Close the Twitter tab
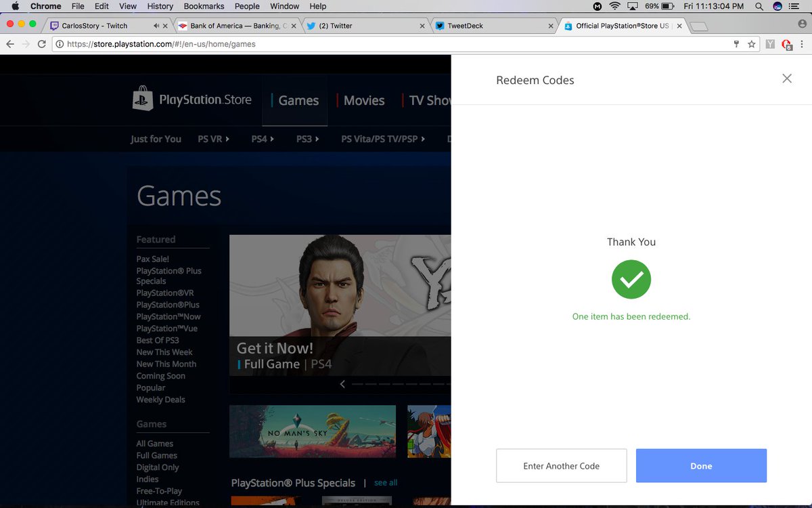 click(x=423, y=26)
